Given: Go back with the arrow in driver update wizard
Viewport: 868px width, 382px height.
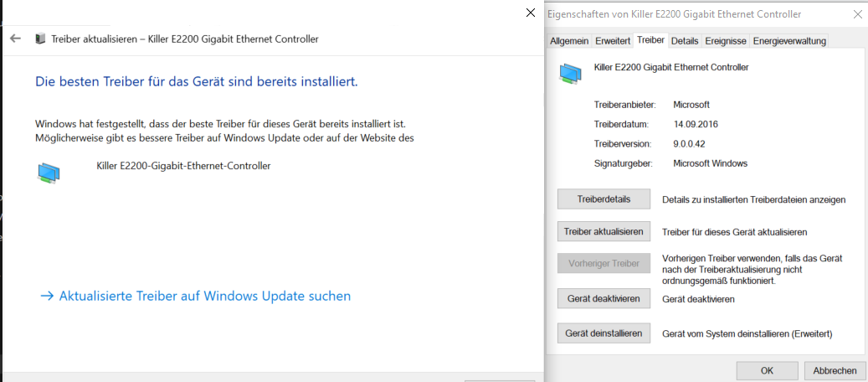Looking at the screenshot, I should tap(16, 39).
